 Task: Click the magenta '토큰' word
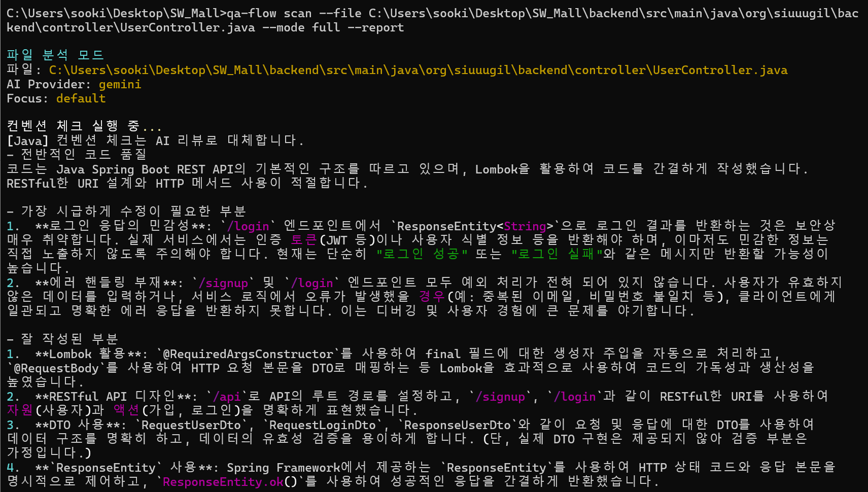point(304,239)
